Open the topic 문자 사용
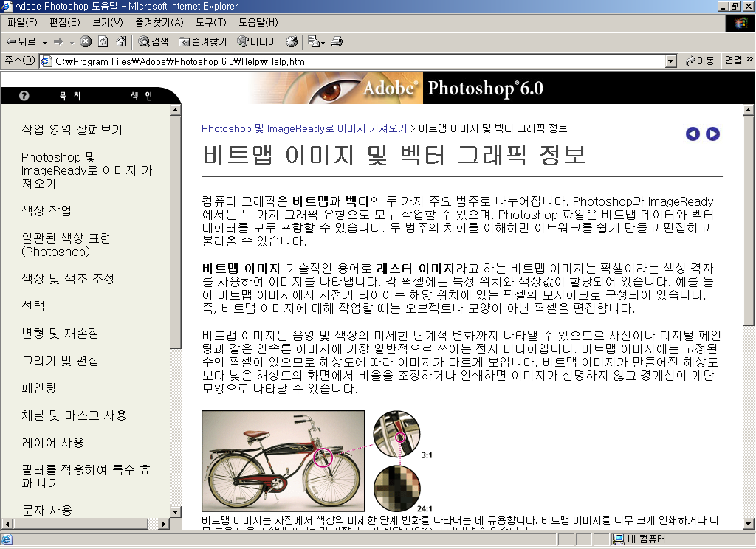 (x=47, y=510)
